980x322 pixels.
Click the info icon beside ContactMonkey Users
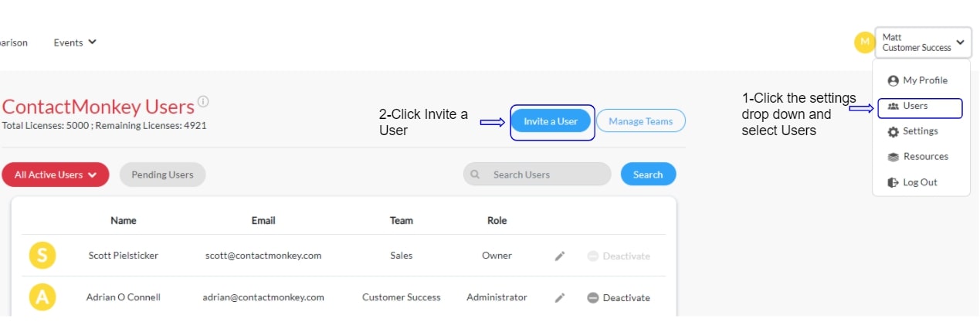[x=203, y=101]
